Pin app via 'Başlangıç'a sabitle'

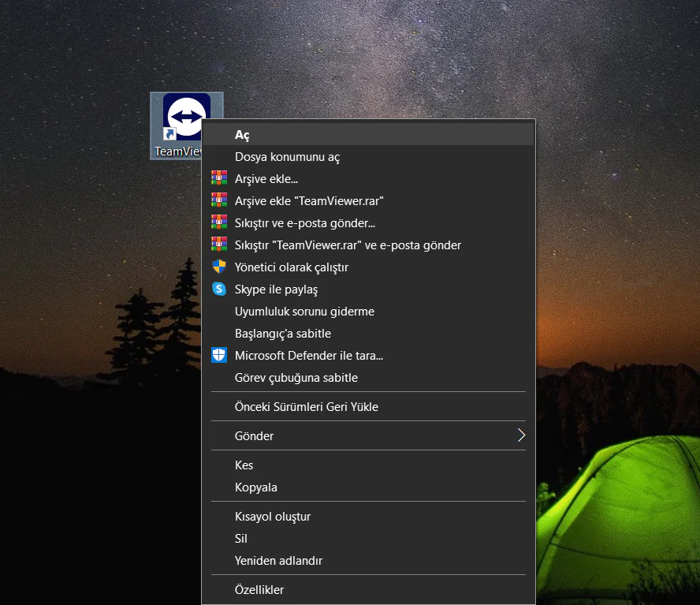click(x=283, y=334)
